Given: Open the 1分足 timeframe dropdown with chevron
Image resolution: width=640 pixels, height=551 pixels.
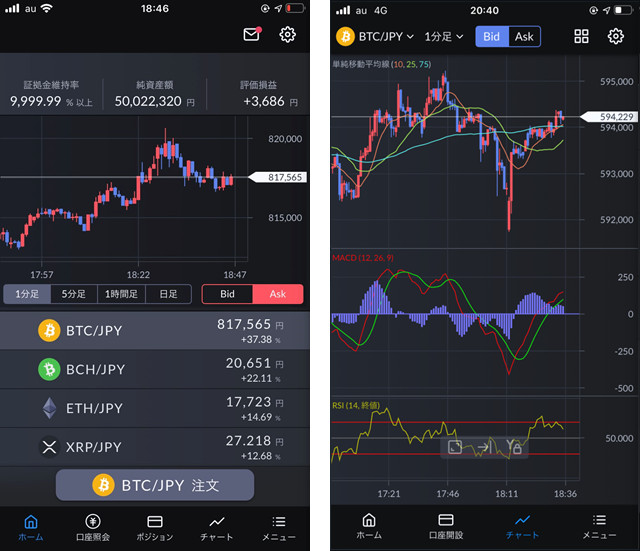Looking at the screenshot, I should click(x=444, y=37).
